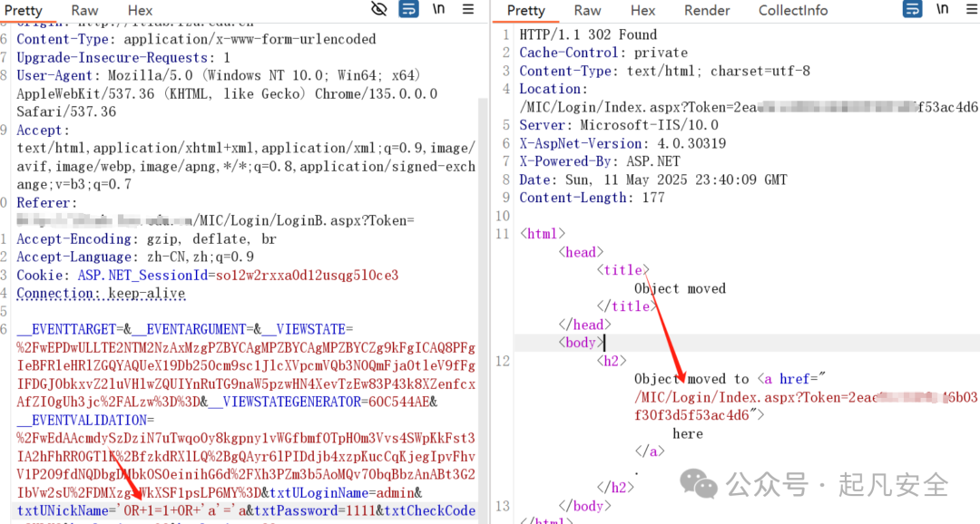Viewport: 980px width, 524px height.
Task: Open the response Render tab
Action: [x=707, y=11]
